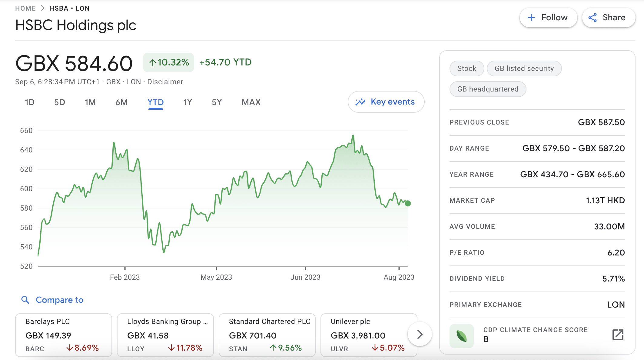
Task: Open Key events overlay
Action: [386, 102]
